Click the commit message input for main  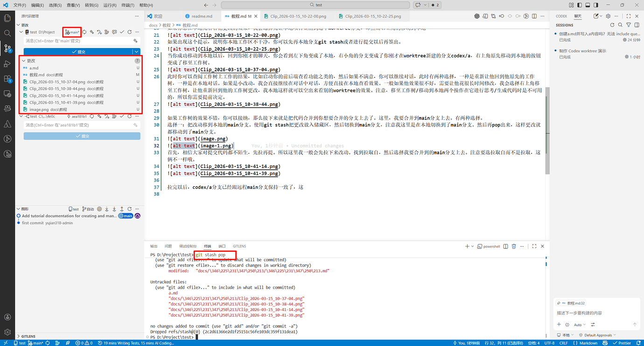[82, 41]
